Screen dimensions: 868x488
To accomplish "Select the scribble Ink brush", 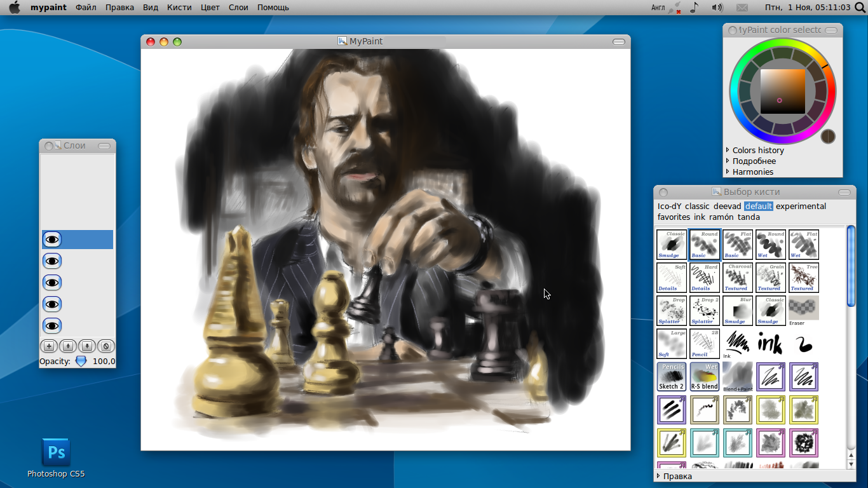I will [x=738, y=344].
